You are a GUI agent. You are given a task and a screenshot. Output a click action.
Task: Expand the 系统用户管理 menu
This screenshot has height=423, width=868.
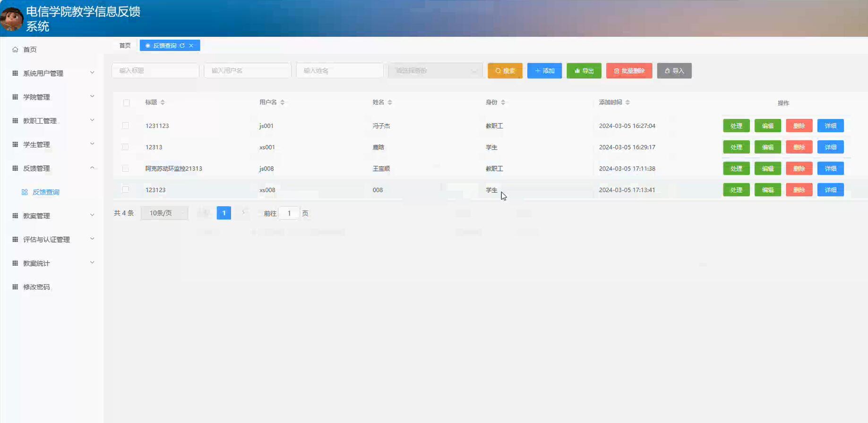tap(92, 73)
